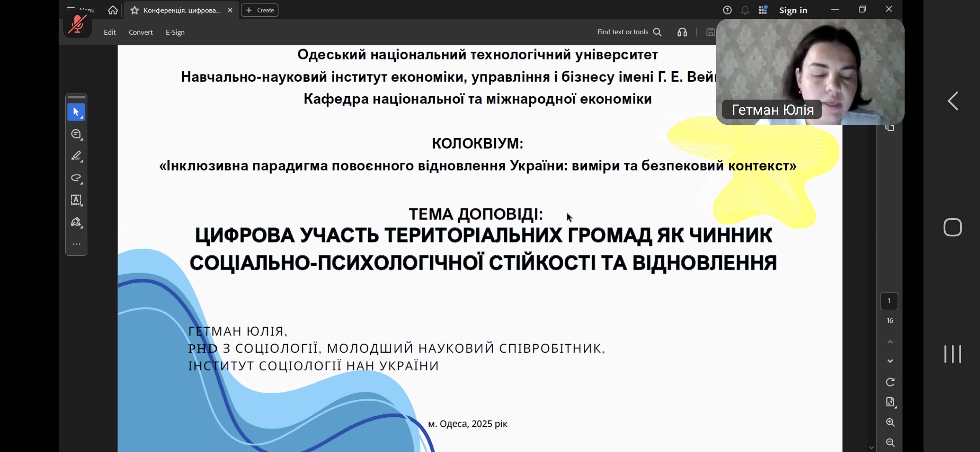The height and width of the screenshot is (452, 980).
Task: Click the Sign in link
Action: pyautogui.click(x=793, y=10)
